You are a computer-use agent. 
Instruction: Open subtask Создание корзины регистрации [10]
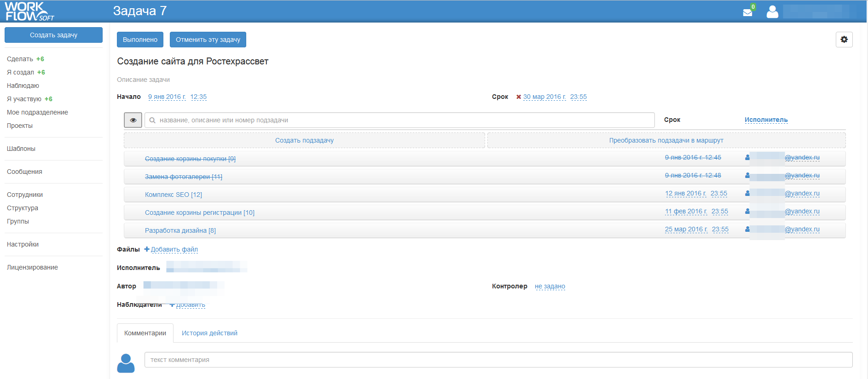(x=200, y=212)
